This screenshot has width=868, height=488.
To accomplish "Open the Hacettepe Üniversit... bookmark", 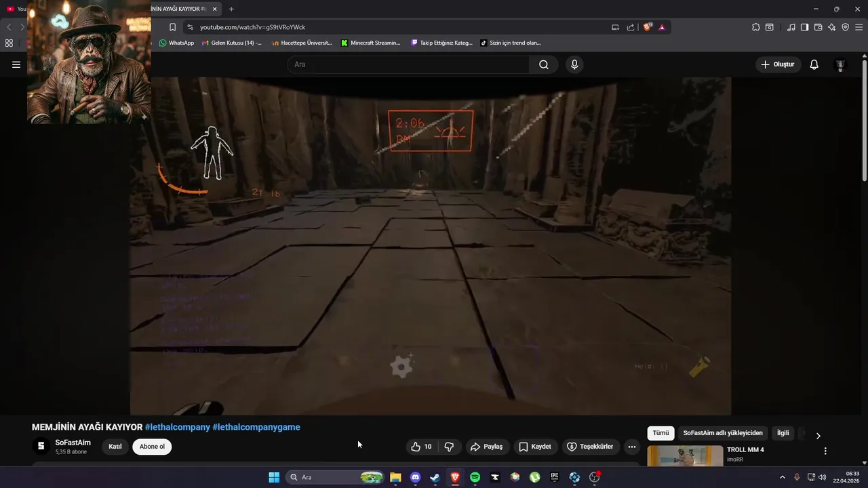I will click(x=302, y=43).
